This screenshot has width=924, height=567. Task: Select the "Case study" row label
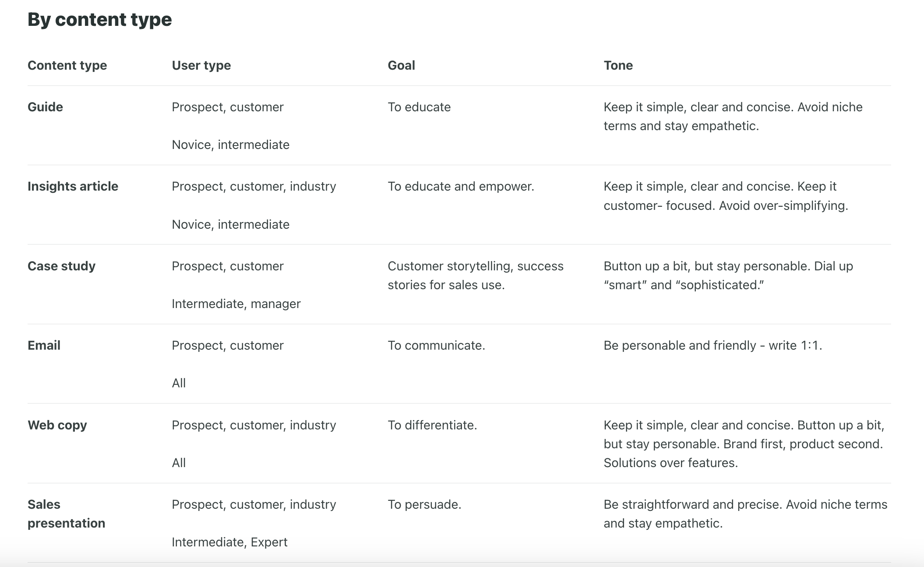[61, 266]
